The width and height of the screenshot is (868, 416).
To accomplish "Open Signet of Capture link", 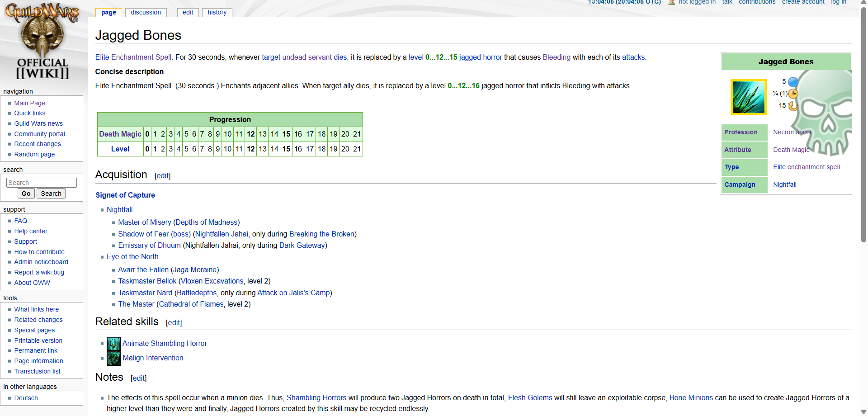I will point(125,195).
